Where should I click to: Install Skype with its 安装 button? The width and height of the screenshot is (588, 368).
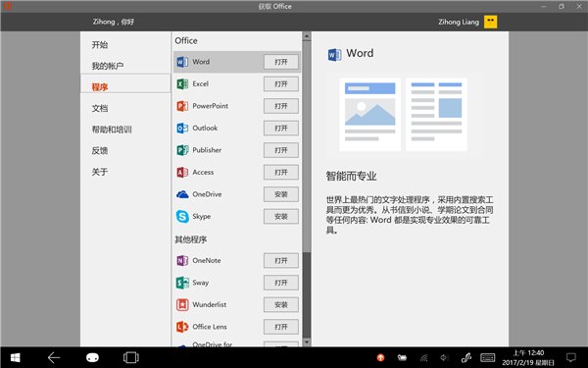[281, 217]
